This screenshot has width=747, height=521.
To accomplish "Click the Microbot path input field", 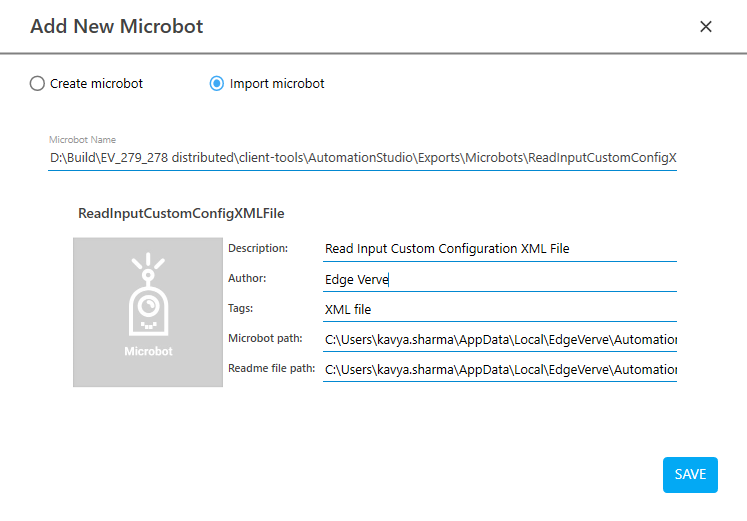I will (x=499, y=340).
